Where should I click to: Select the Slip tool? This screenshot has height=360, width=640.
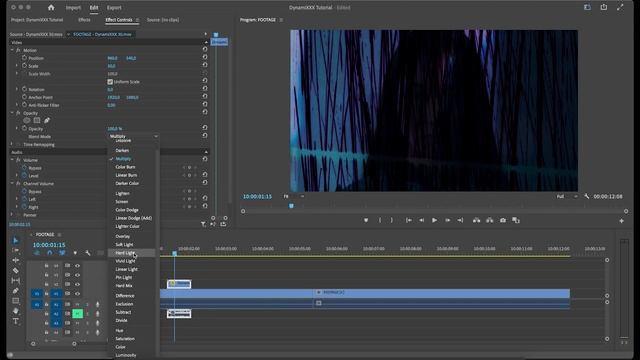pos(16,280)
